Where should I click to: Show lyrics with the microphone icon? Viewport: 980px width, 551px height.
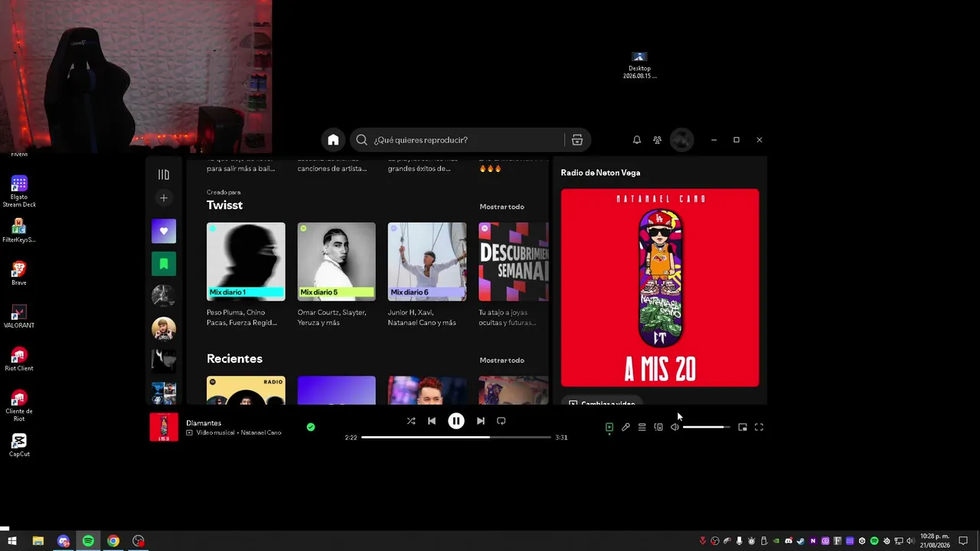626,427
